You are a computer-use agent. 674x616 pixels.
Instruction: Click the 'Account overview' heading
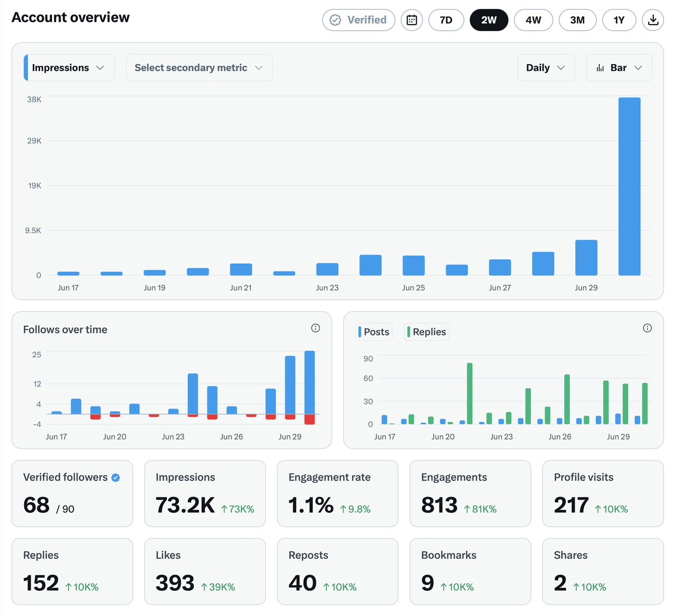tap(71, 17)
